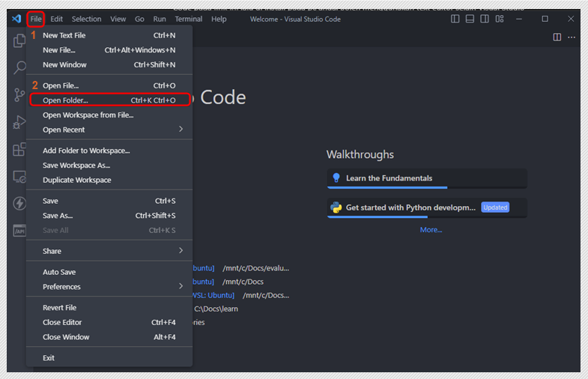Open the Selection menu

87,19
